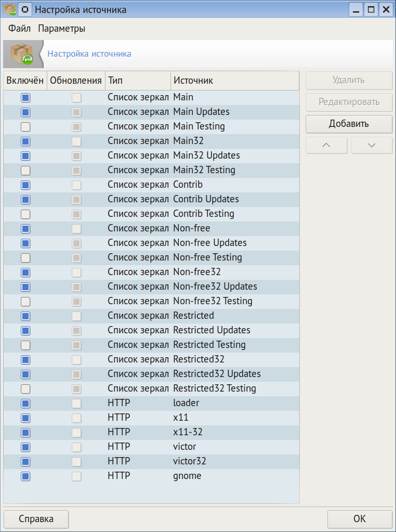This screenshot has width=396, height=532.
Task: Maximize the Настройка источника window
Action: coord(371,10)
